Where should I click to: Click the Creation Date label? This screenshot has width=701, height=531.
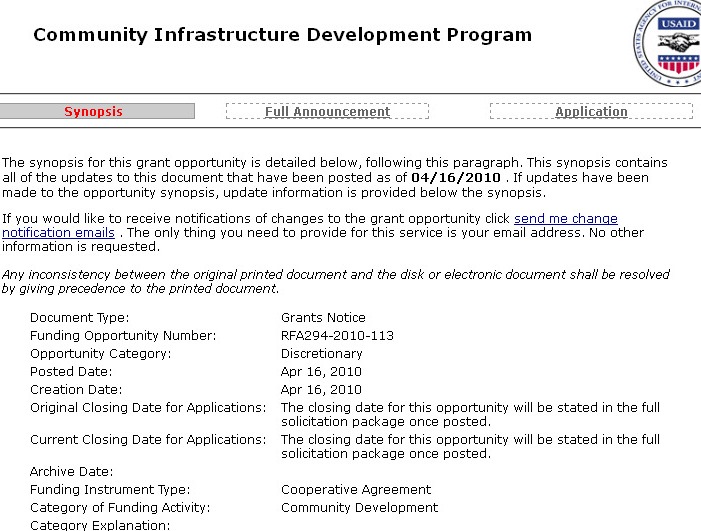pos(76,389)
